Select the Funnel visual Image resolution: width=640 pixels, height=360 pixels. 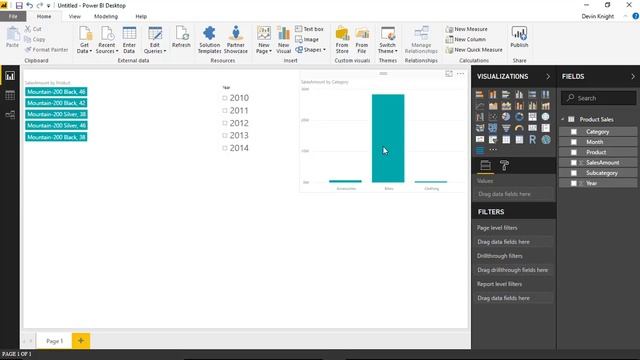click(x=506, y=128)
